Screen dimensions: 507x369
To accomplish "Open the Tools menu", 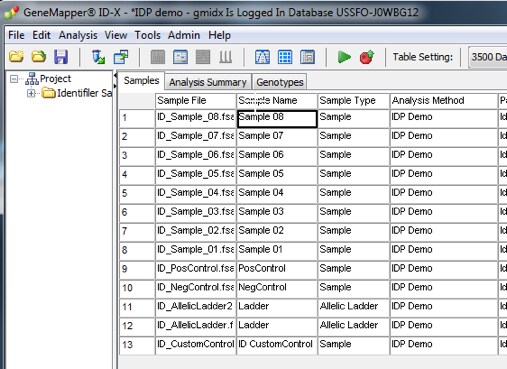I will (x=147, y=35).
